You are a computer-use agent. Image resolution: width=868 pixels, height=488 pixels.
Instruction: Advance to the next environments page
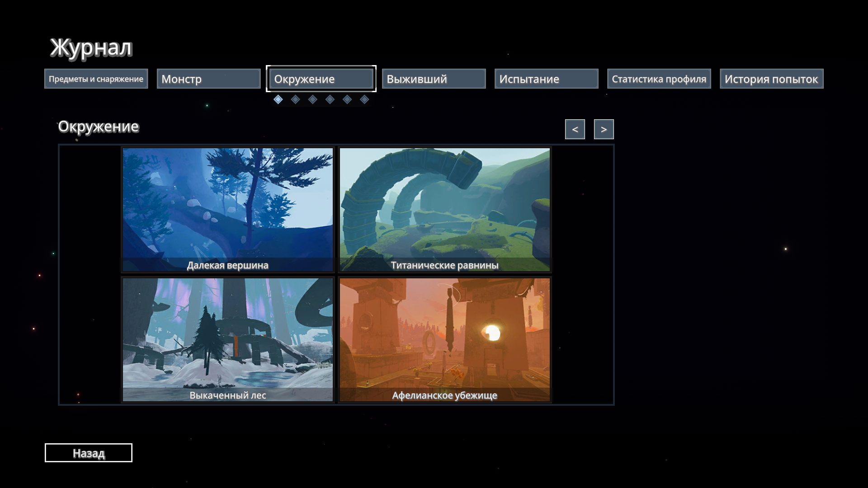coord(604,129)
